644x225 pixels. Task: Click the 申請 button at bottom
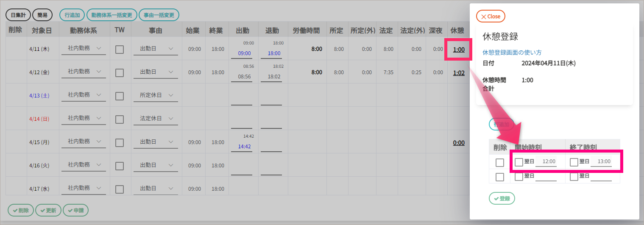click(x=76, y=210)
